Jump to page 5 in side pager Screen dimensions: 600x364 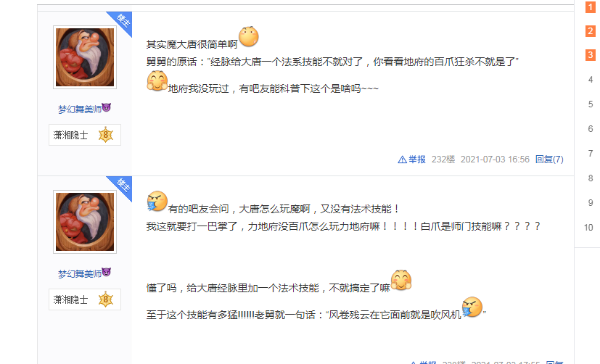point(591,104)
